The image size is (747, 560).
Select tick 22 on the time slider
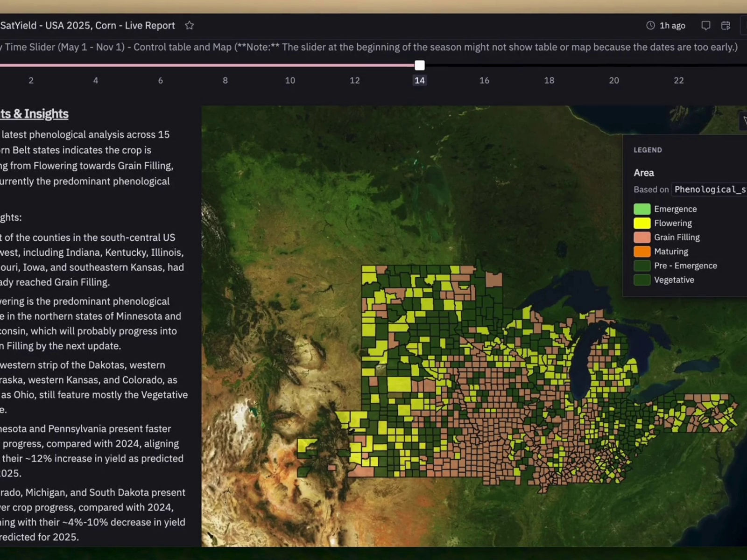tap(678, 80)
